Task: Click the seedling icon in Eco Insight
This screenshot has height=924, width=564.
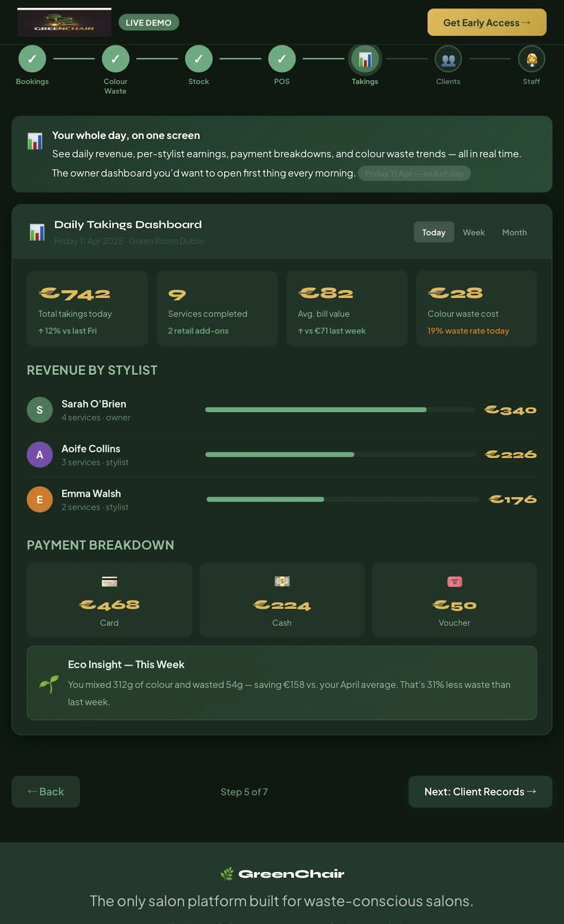Action: (x=49, y=684)
